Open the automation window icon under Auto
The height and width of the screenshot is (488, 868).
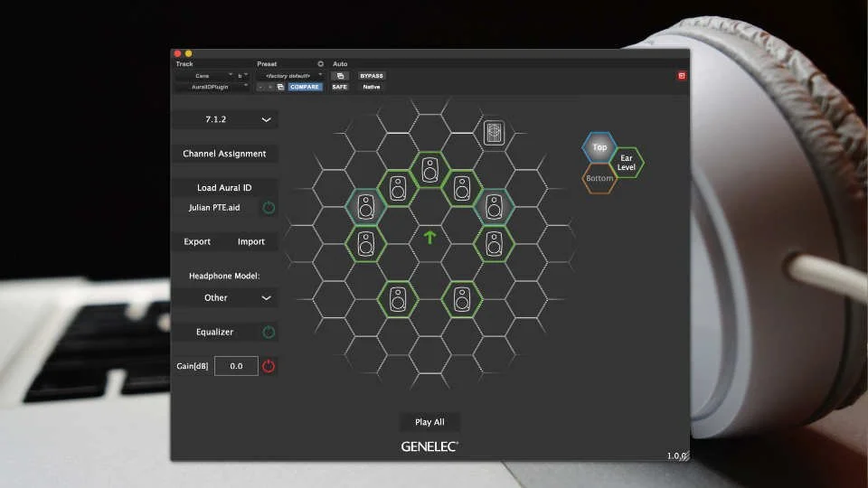340,76
